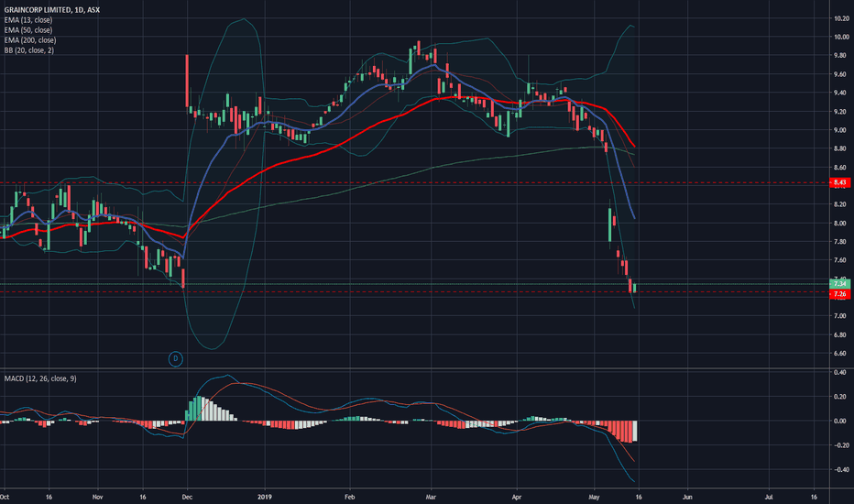Click the 8.00 price axis label
The height and width of the screenshot is (504, 854).
(841, 223)
